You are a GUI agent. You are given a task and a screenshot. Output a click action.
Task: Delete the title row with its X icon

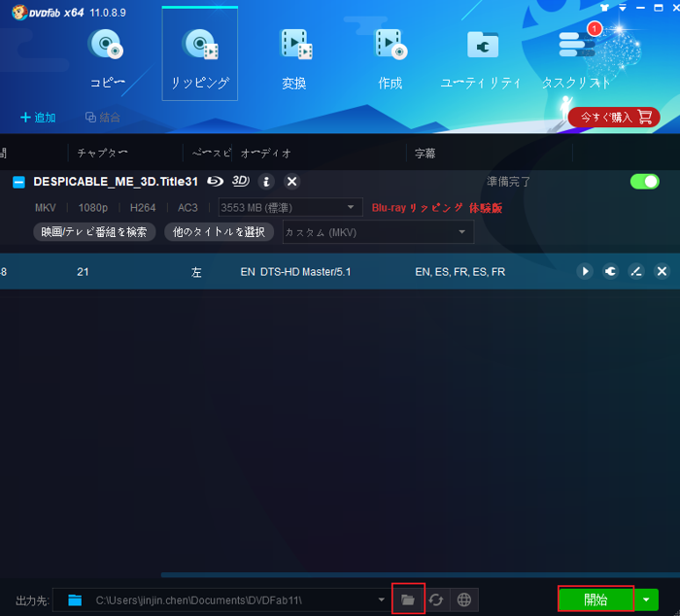pos(662,271)
